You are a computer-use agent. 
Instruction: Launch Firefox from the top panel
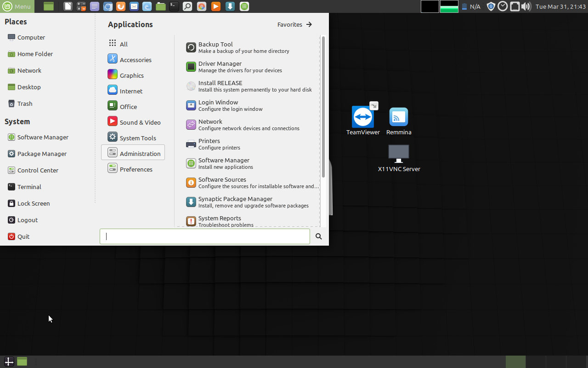[x=121, y=6]
